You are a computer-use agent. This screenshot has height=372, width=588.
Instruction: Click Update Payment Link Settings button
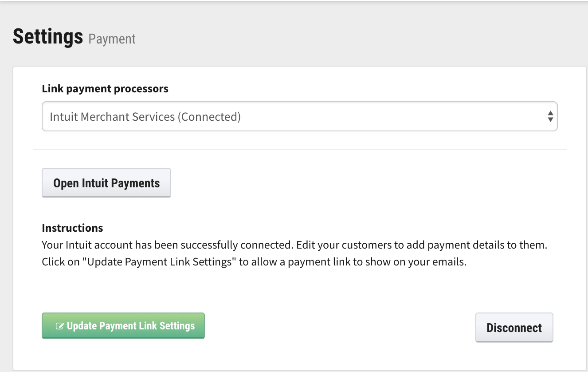coord(123,326)
